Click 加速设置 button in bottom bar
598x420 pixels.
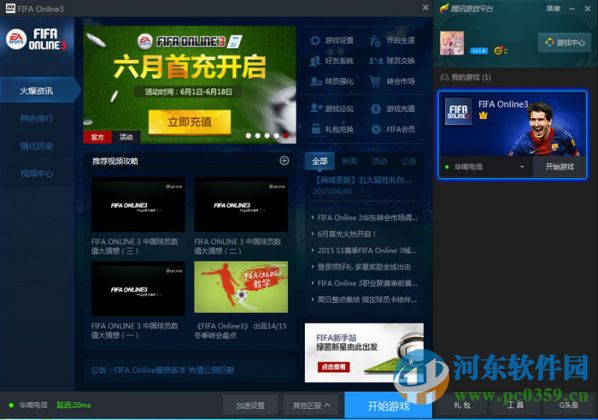(x=250, y=405)
